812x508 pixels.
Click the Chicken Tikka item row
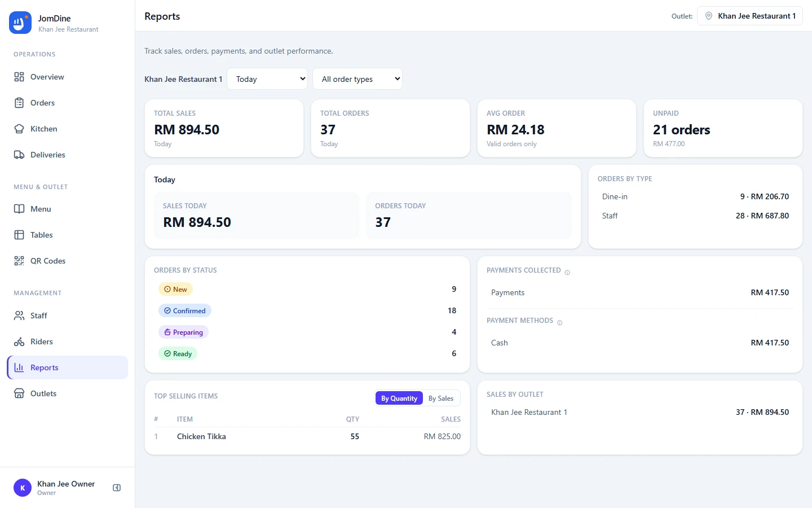(x=307, y=436)
